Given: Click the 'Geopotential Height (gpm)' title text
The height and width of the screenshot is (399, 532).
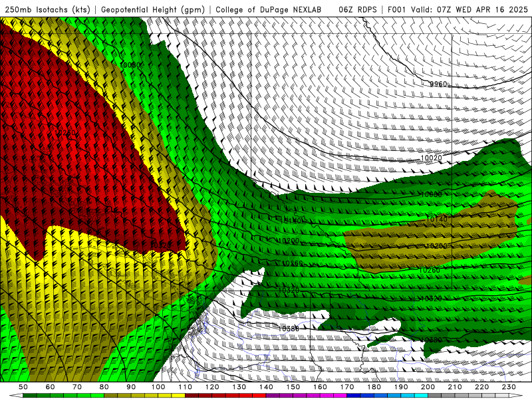Looking at the screenshot, I should pos(153,10).
